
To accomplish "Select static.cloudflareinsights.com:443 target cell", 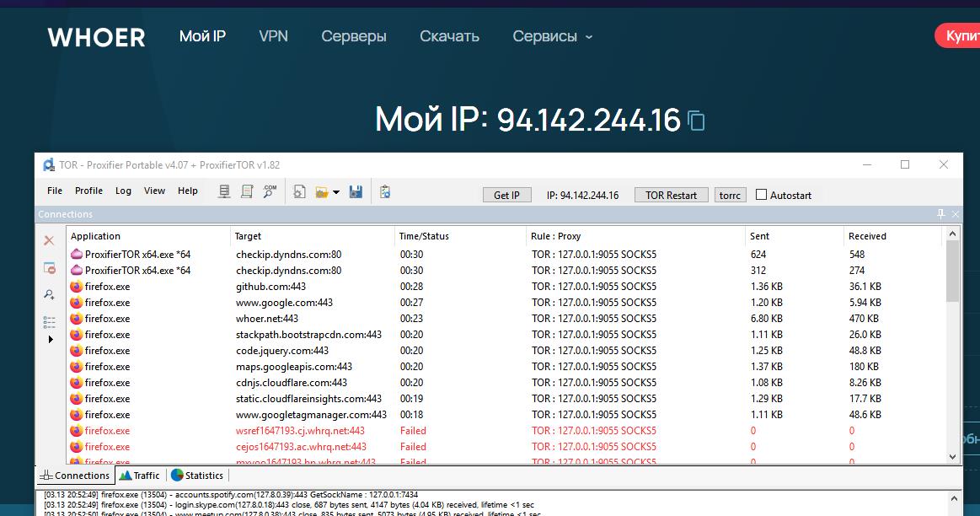I will tap(308, 399).
